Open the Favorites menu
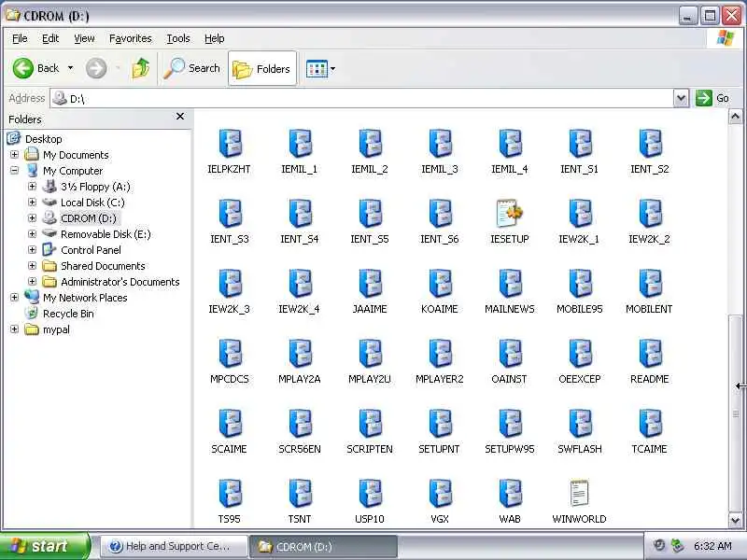 130,38
